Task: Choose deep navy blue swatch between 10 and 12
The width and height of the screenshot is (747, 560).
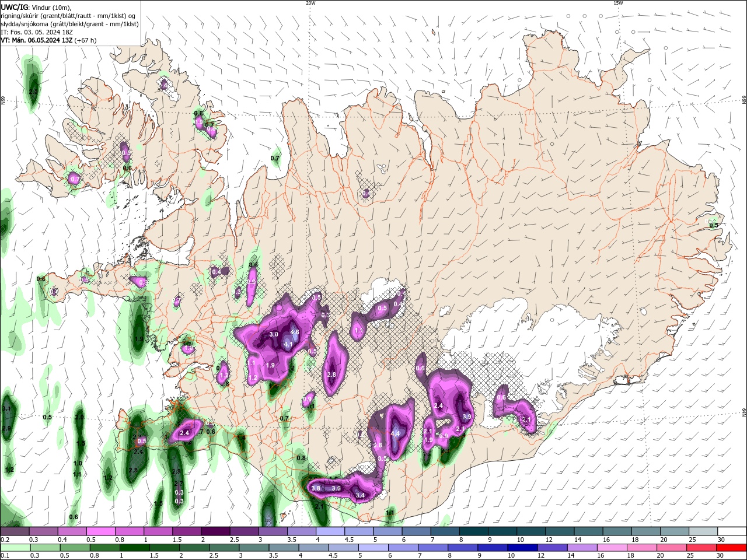Action: coord(522,548)
